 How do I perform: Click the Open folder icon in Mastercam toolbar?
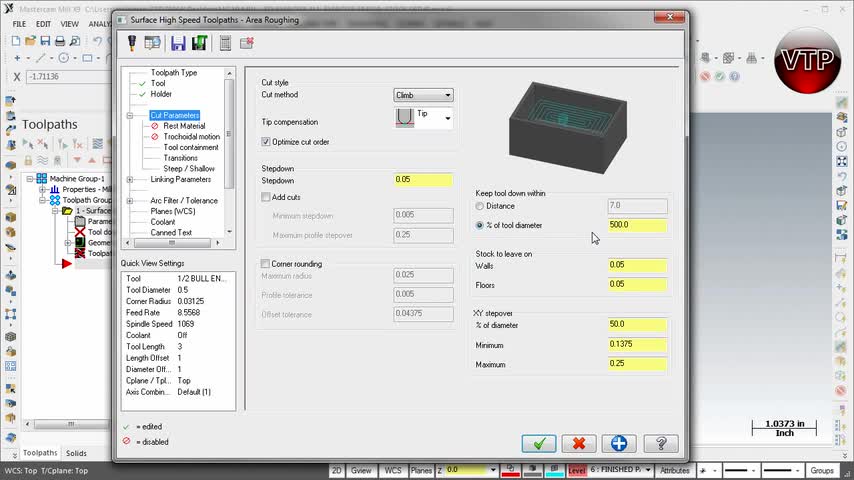tap(30, 41)
